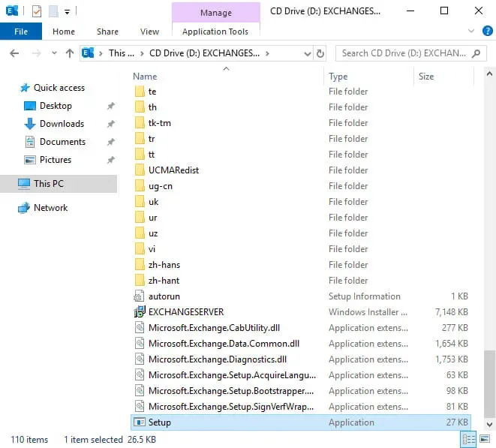Select This PC in navigation pane

[x=49, y=184]
